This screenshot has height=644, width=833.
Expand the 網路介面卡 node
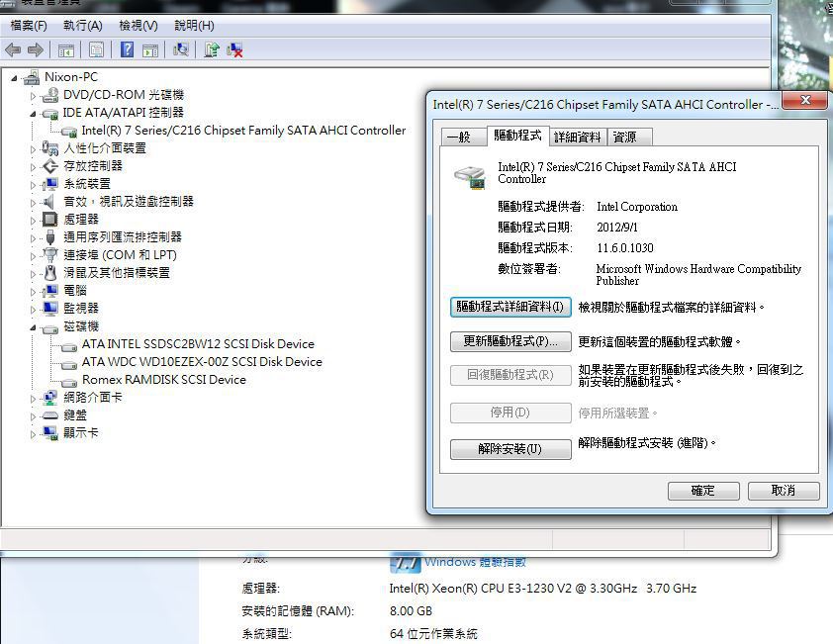coord(33,399)
